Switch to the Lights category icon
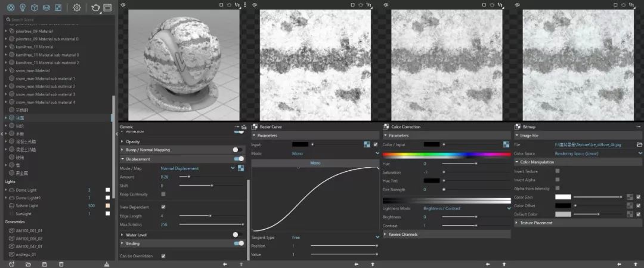Viewport: 644px width, 268px height. click(x=22, y=7)
